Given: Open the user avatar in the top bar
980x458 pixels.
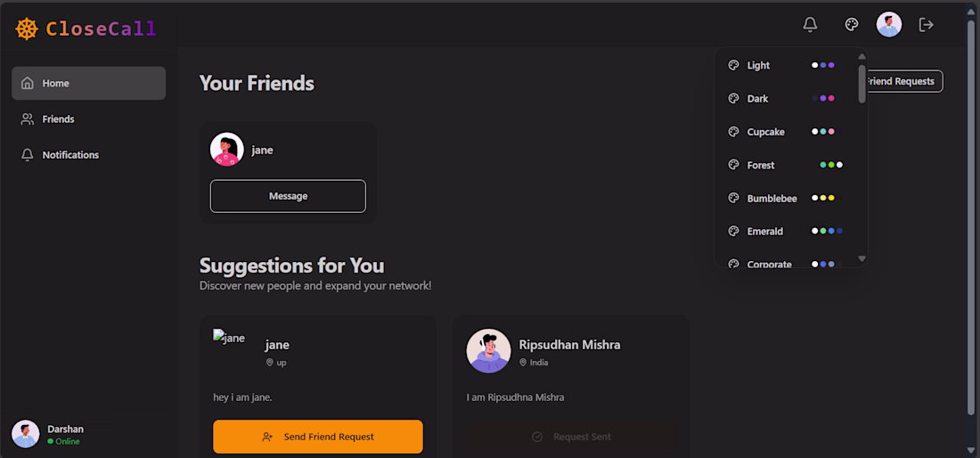Looking at the screenshot, I should (889, 25).
